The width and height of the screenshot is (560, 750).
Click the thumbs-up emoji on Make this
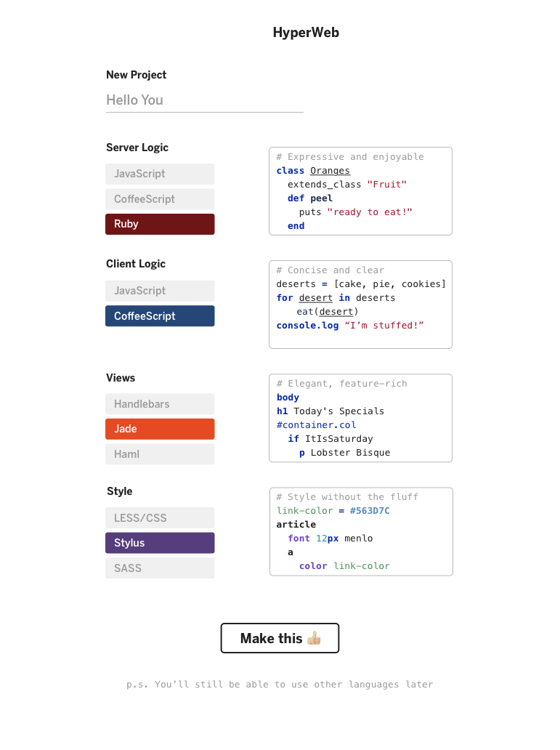(x=314, y=638)
